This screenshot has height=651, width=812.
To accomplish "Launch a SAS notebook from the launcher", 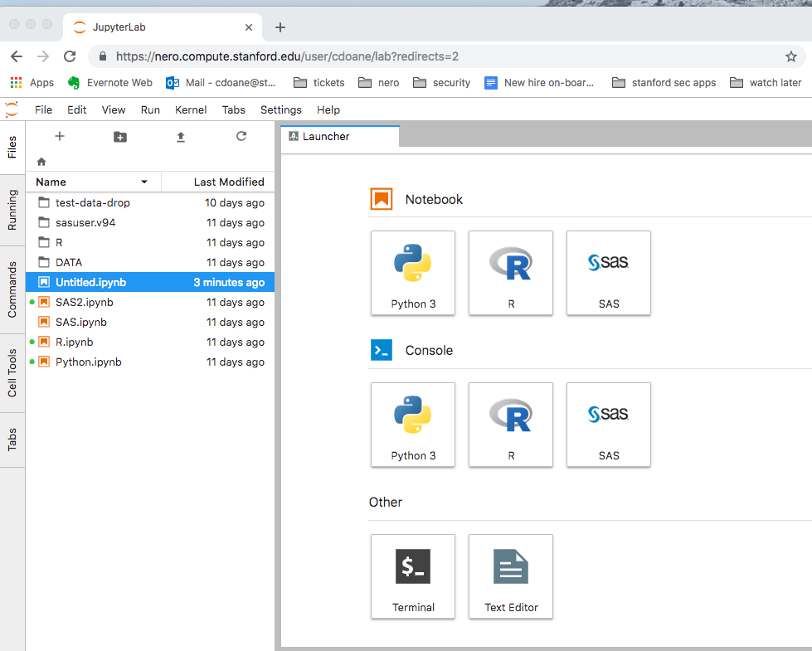I will tap(608, 274).
